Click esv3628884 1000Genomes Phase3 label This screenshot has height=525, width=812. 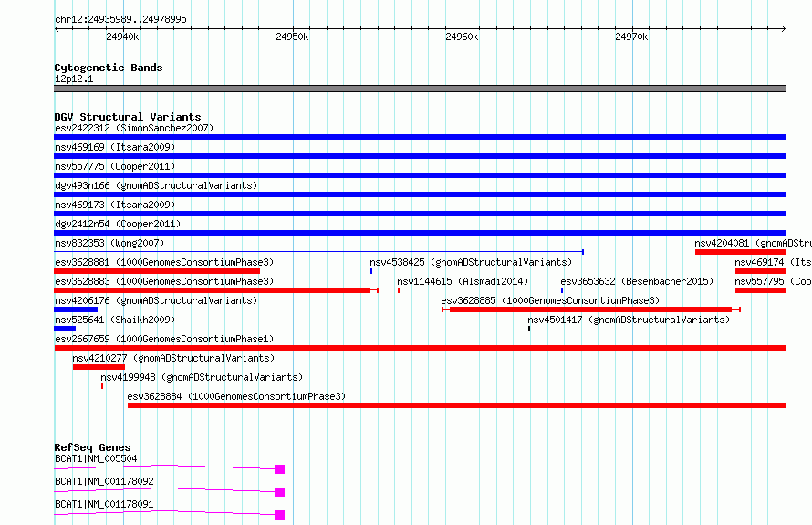[236, 396]
